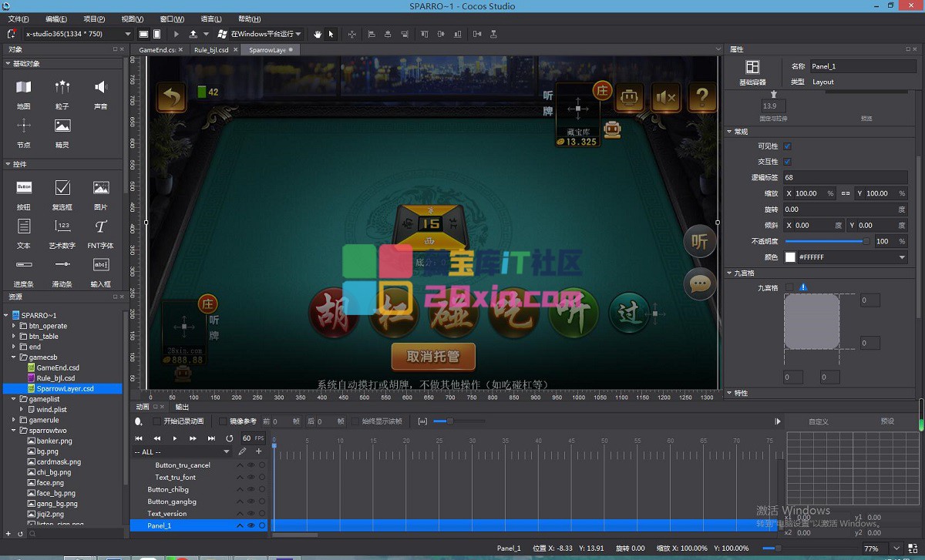
Task: Activate the hand pan tool
Action: click(x=318, y=34)
